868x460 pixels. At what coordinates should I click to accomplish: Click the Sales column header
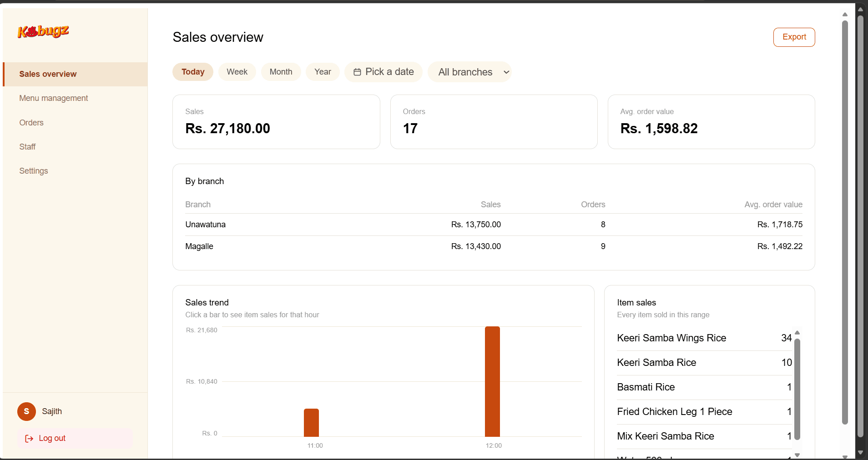(490, 205)
